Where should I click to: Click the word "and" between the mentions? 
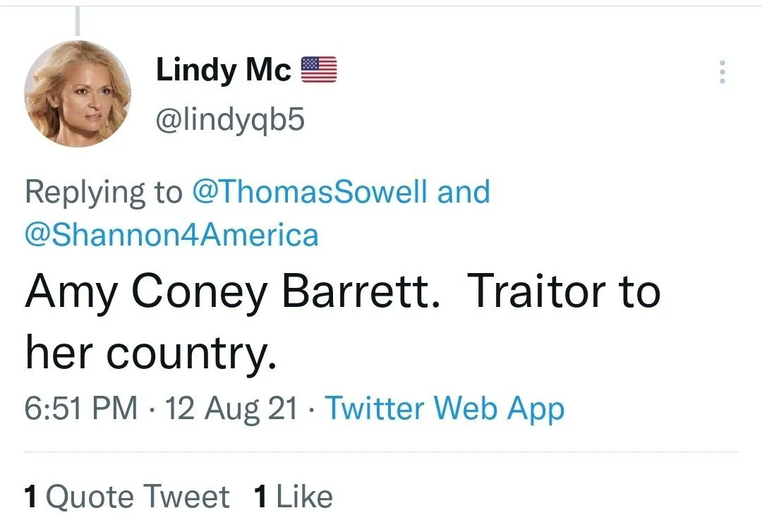[x=464, y=193]
